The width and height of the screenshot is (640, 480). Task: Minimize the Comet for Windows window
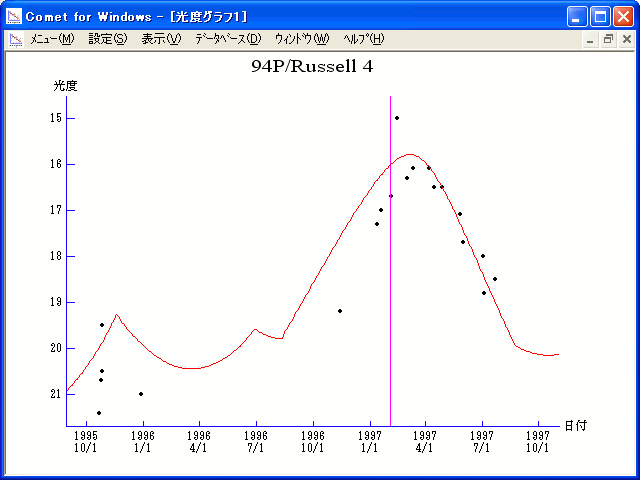point(577,17)
